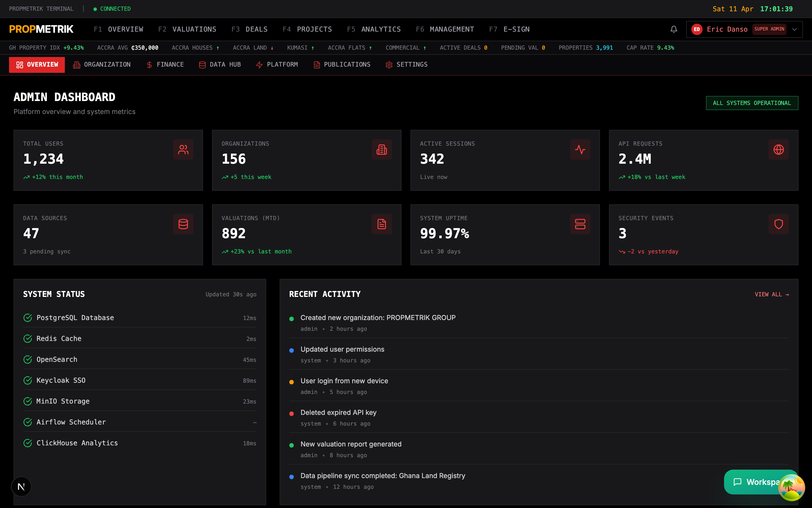
Task: Open F7 E-Sign section
Action: pyautogui.click(x=509, y=29)
